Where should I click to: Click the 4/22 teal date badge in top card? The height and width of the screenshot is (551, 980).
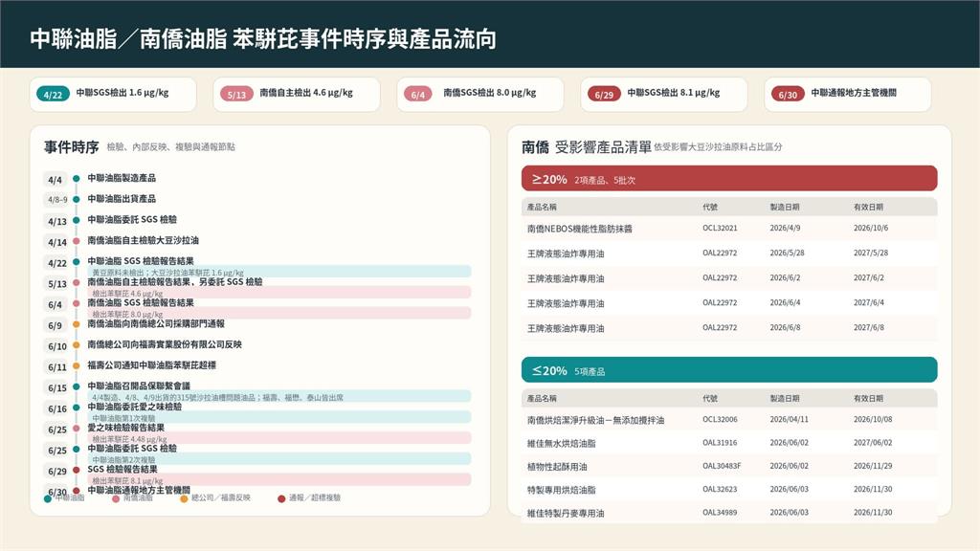pos(53,95)
